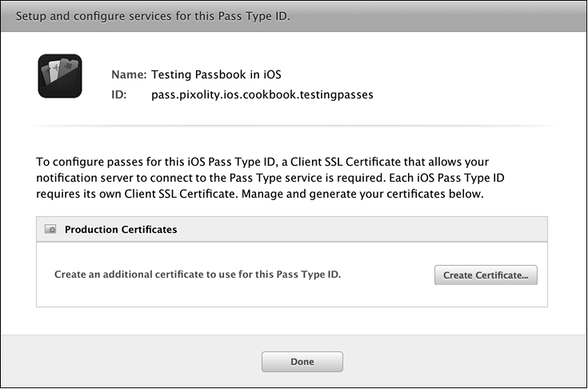The image size is (588, 389).
Task: Click the Done button
Action: (302, 362)
